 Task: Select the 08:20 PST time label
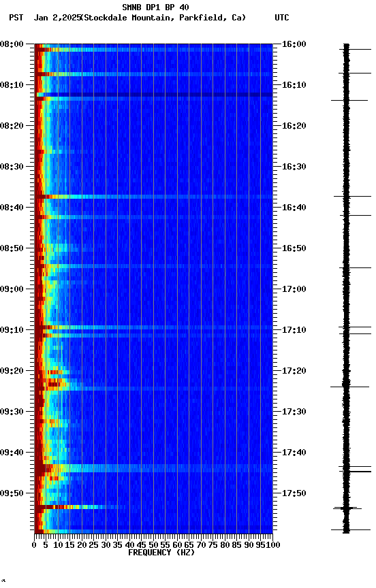point(12,126)
